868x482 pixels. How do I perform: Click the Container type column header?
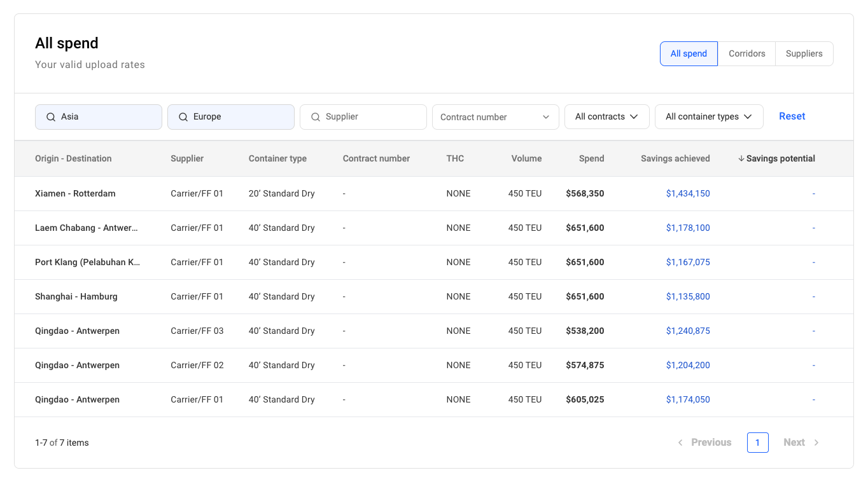pos(277,158)
